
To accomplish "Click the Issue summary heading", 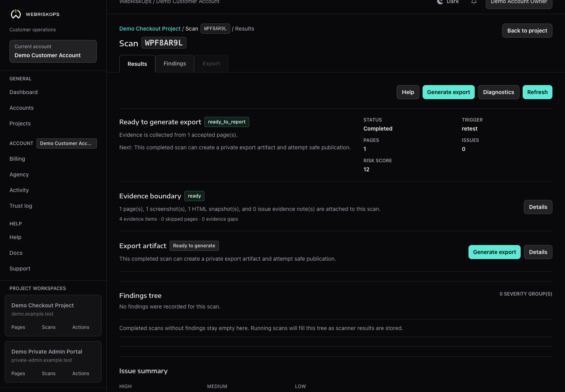I will 143,371.
